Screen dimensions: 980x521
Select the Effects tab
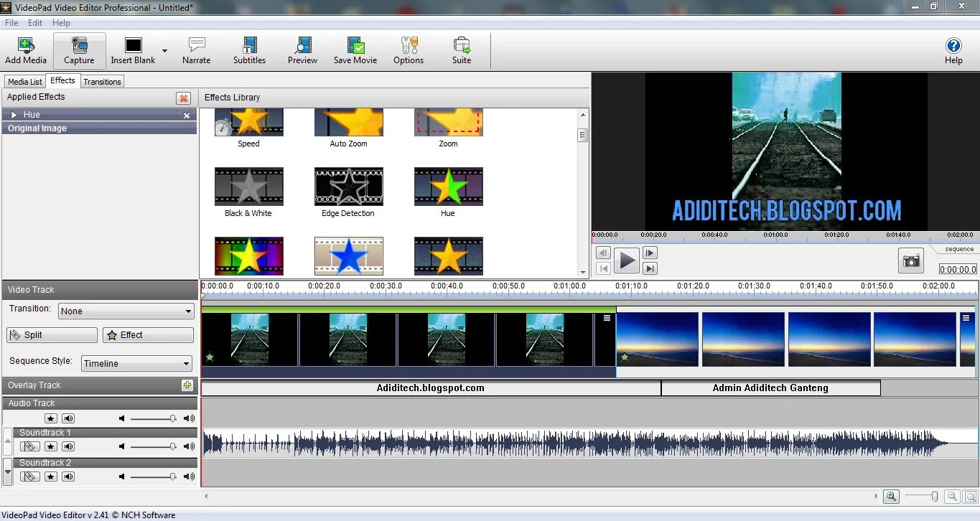point(63,80)
